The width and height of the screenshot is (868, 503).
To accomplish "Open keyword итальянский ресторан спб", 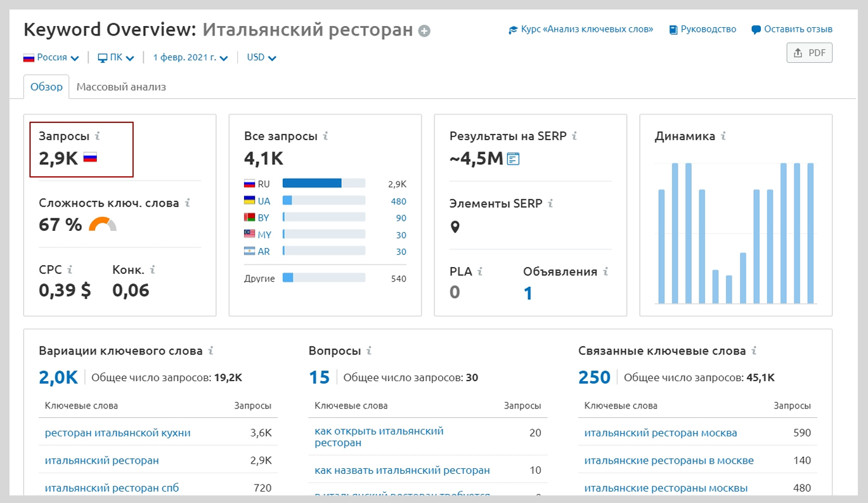I will click(112, 488).
